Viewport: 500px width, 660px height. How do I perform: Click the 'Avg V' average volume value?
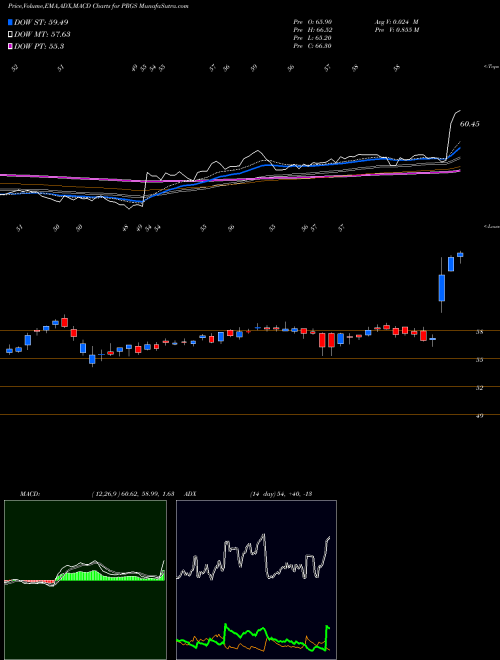point(396,21)
